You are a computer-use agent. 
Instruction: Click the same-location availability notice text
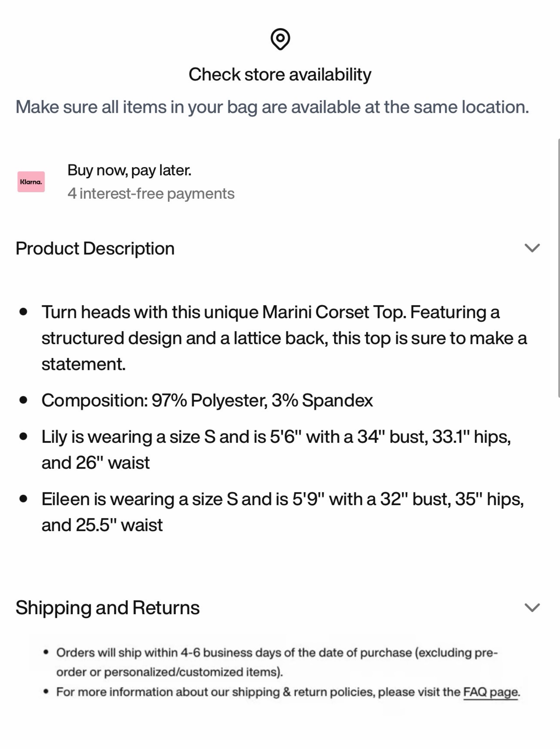coord(272,107)
